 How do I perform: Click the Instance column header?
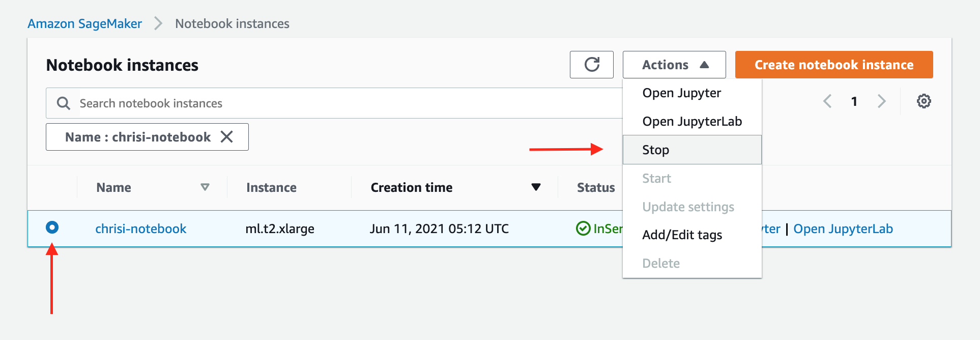(x=271, y=188)
